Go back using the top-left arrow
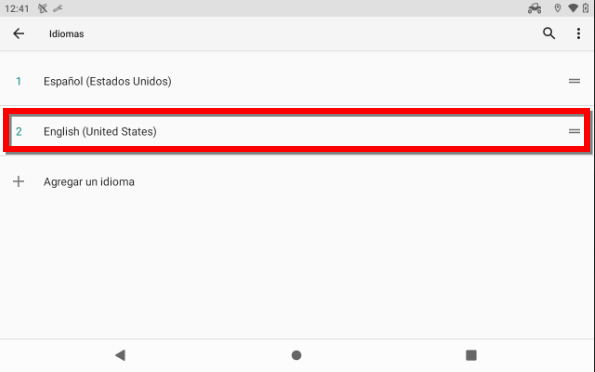595x372 pixels. (18, 33)
